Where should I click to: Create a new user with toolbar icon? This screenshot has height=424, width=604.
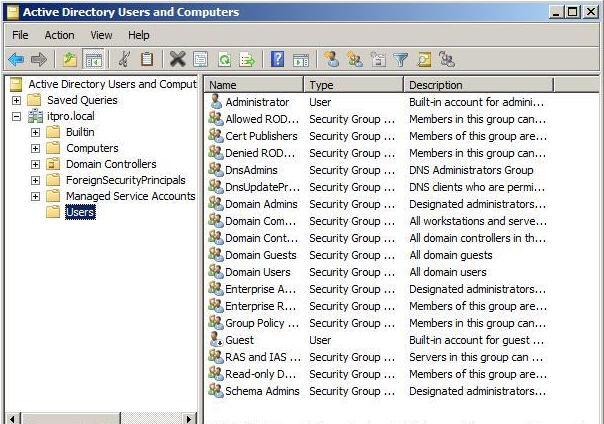[x=332, y=59]
